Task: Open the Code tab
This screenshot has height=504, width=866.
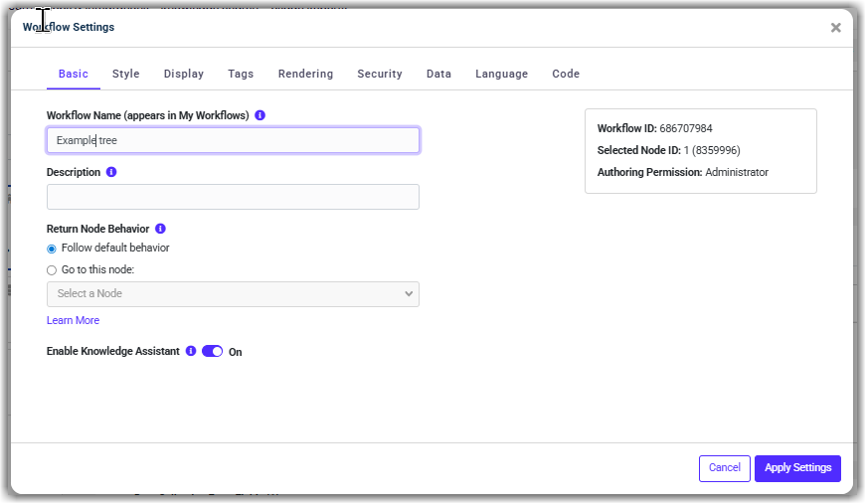Action: tap(566, 74)
